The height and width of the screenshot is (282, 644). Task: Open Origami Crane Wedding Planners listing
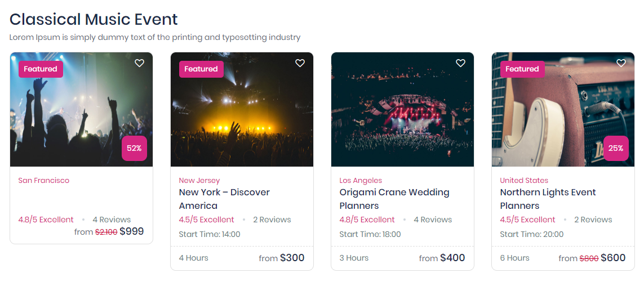(x=394, y=199)
